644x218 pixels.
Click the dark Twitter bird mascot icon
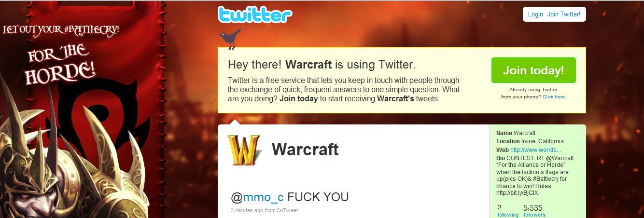pyautogui.click(x=230, y=38)
